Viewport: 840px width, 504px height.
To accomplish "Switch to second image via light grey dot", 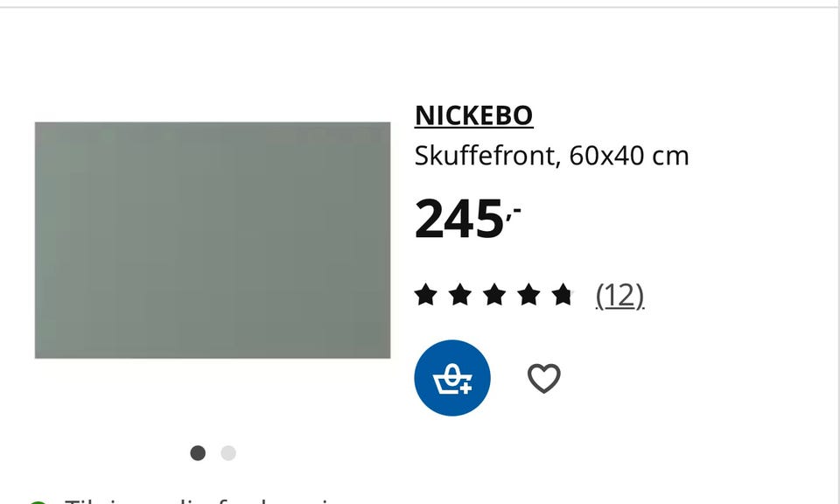I will [228, 453].
